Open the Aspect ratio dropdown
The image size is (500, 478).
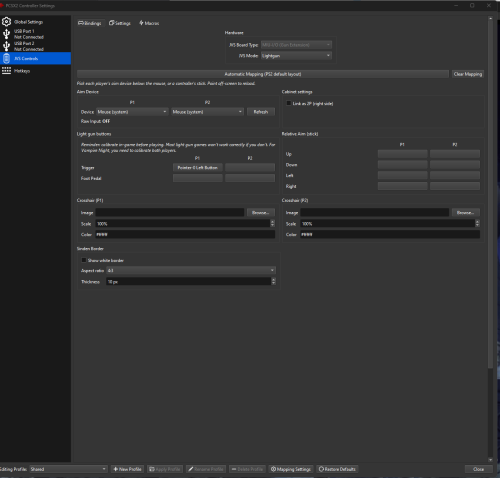191,270
